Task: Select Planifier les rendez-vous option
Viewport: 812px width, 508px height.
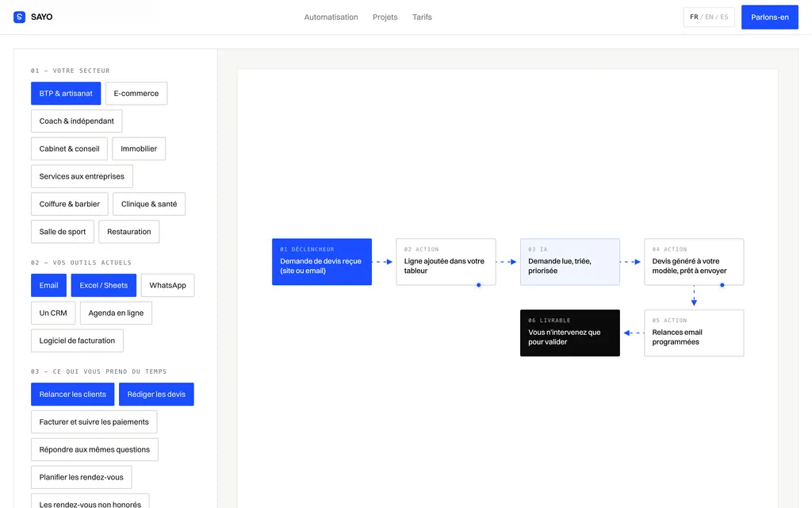Action: click(x=82, y=477)
